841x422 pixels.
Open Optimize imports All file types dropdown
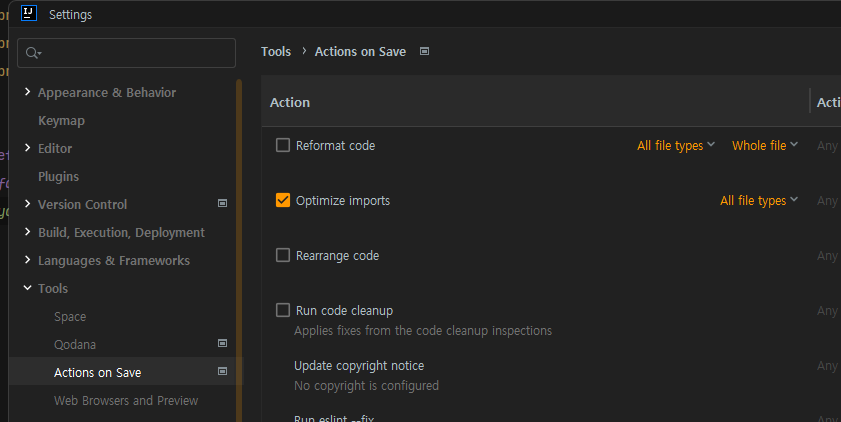point(758,200)
